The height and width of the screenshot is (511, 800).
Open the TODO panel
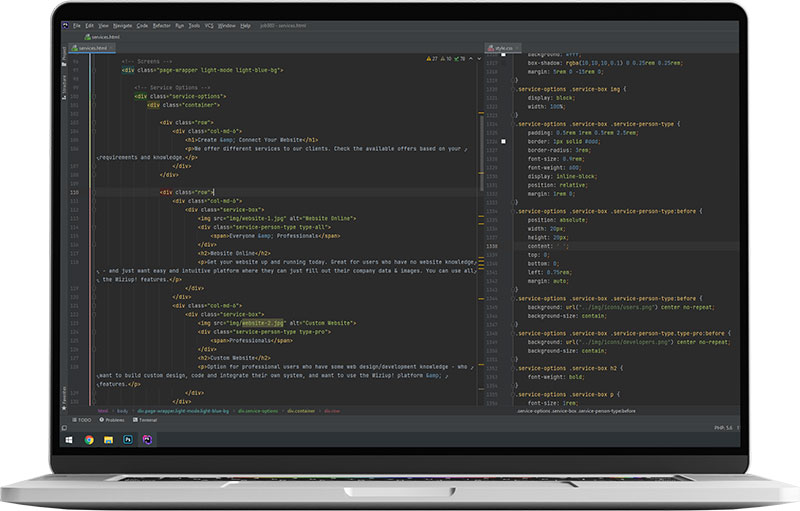pos(82,421)
